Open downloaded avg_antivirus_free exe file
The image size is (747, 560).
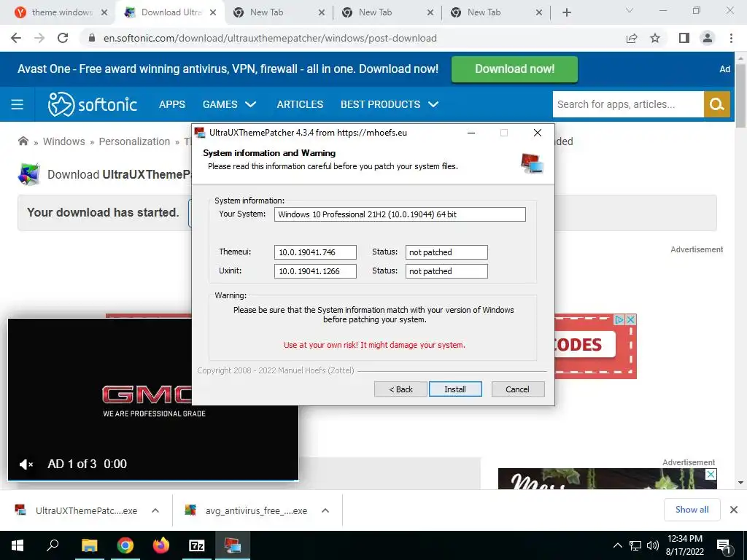(247, 510)
